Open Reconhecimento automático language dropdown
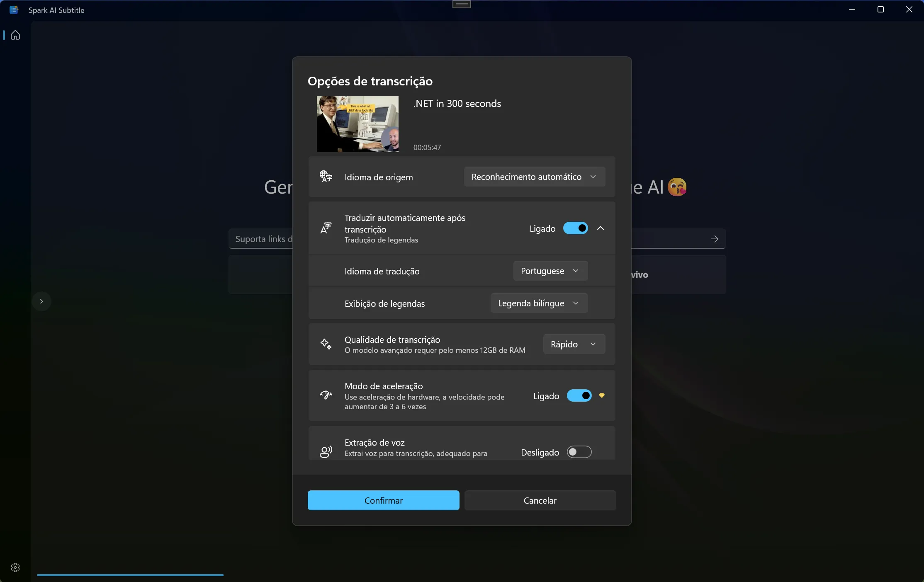The image size is (924, 582). [534, 177]
